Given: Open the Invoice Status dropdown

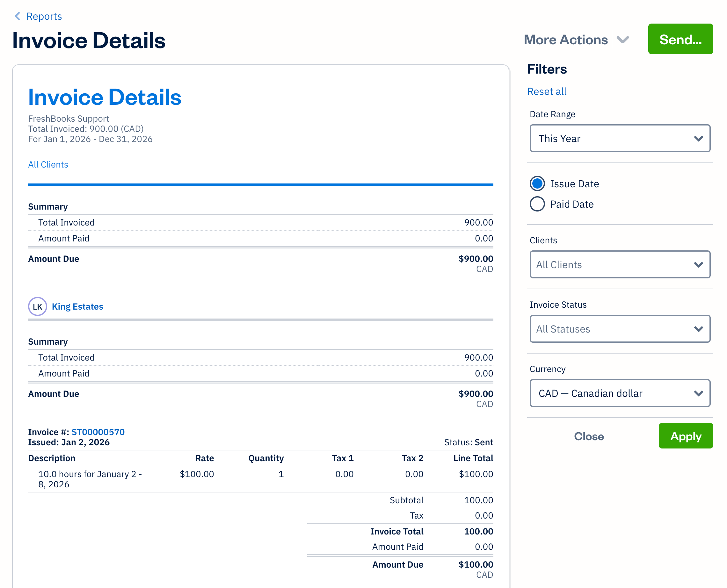Looking at the screenshot, I should tap(620, 329).
